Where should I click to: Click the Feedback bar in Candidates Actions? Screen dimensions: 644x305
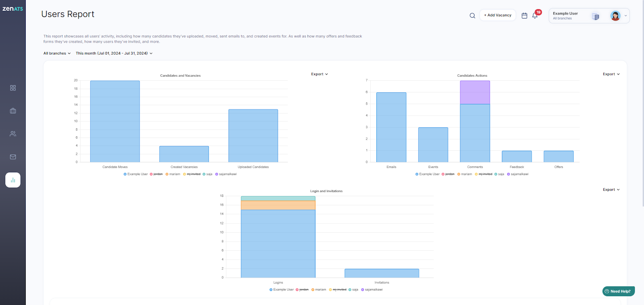tap(517, 157)
